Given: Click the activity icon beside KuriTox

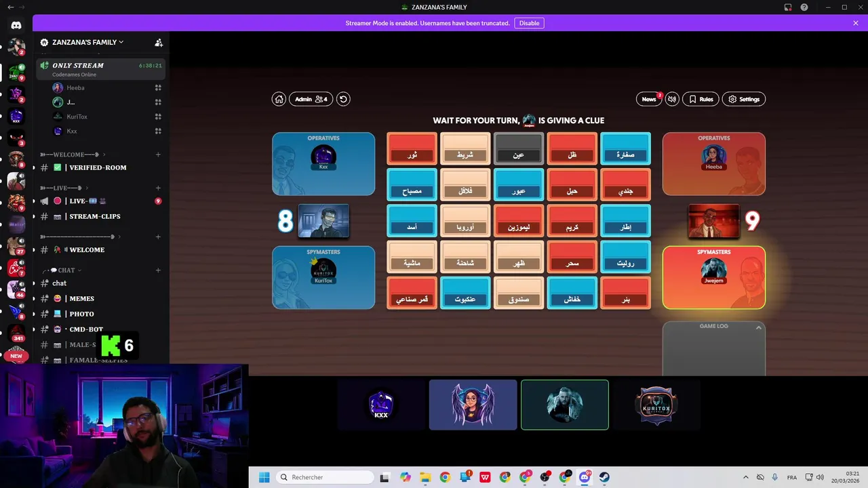Looking at the screenshot, I should click(158, 117).
